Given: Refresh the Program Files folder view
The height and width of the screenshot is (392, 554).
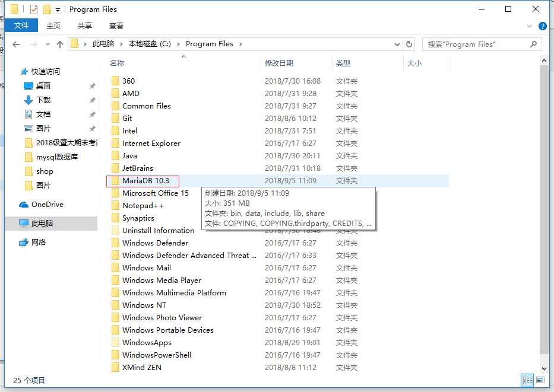Looking at the screenshot, I should click(x=409, y=44).
